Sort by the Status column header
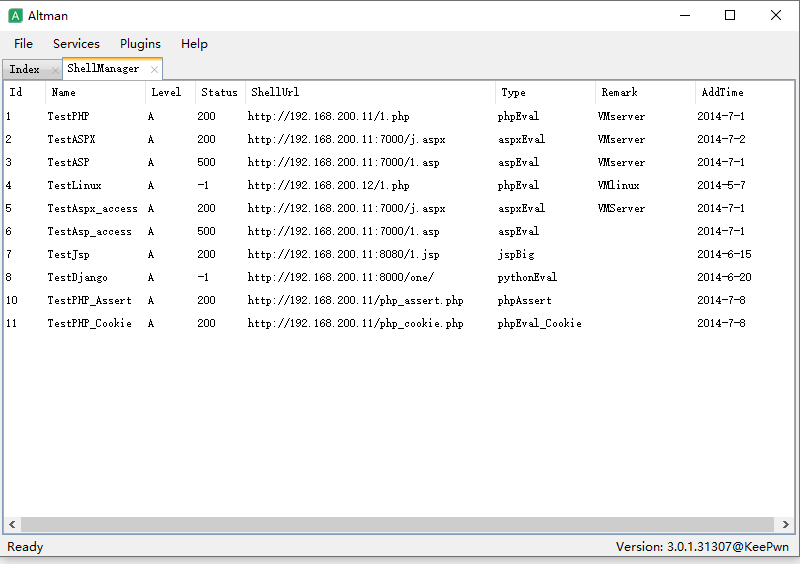The height and width of the screenshot is (564, 800). (x=219, y=93)
